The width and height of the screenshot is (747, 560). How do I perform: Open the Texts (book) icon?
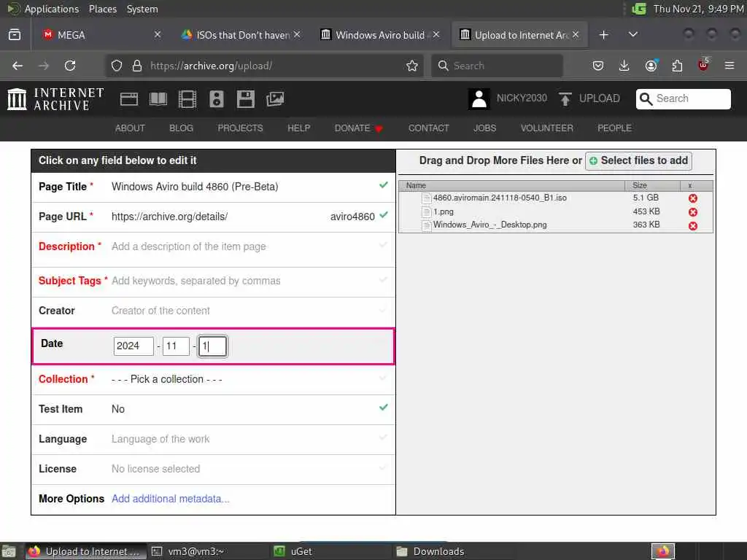pos(158,99)
